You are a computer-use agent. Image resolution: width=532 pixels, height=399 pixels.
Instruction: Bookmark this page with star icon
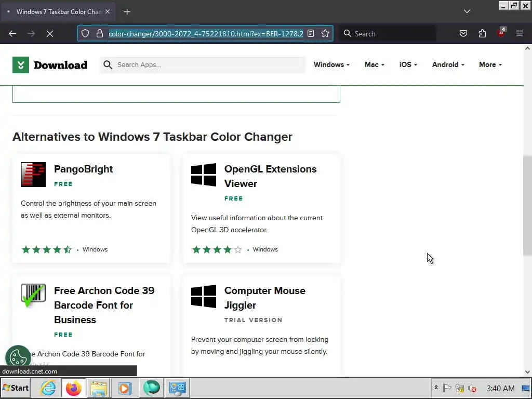click(x=325, y=33)
